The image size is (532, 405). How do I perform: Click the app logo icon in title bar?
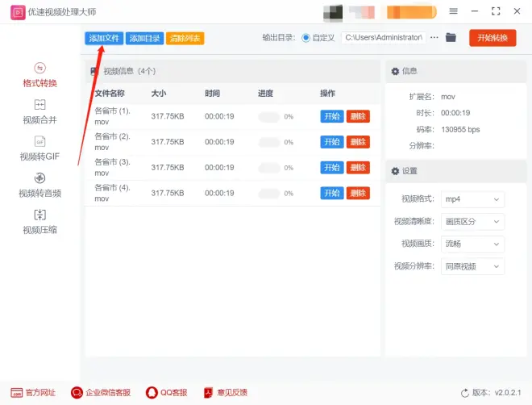coord(18,13)
